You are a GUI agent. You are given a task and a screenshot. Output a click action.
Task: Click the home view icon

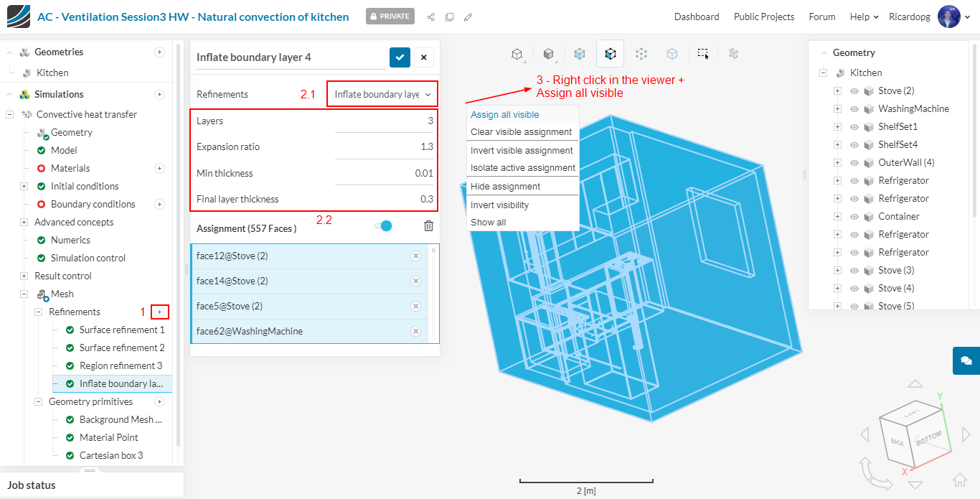(959, 480)
